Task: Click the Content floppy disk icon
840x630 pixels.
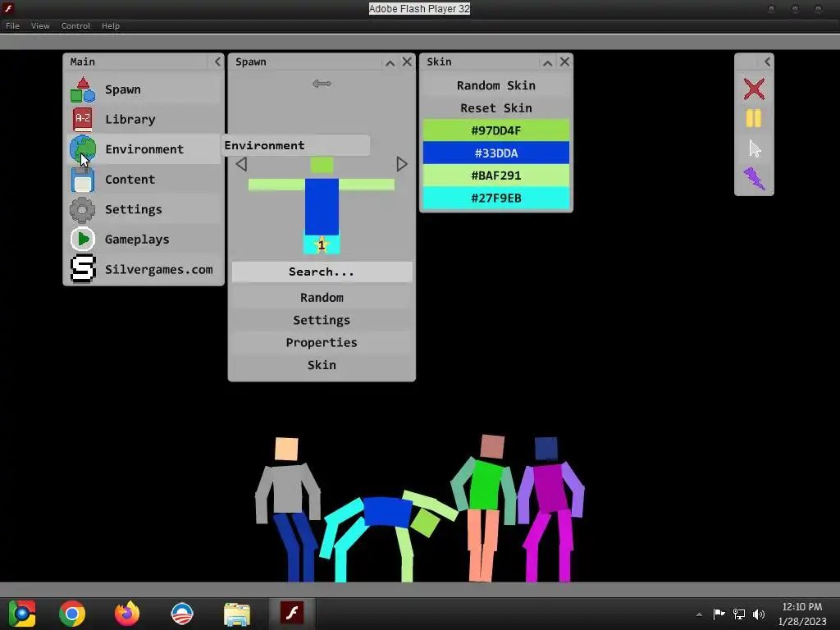Action: tap(83, 180)
